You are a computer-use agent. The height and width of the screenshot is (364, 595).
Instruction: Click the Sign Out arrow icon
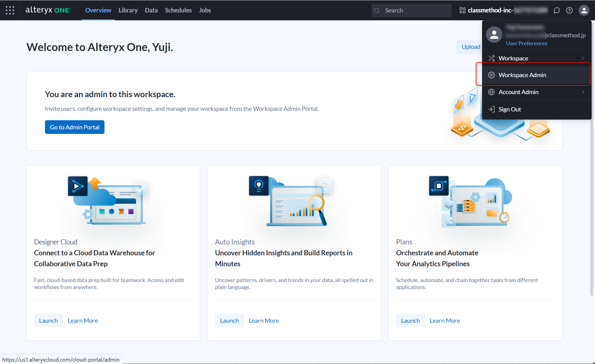click(491, 109)
